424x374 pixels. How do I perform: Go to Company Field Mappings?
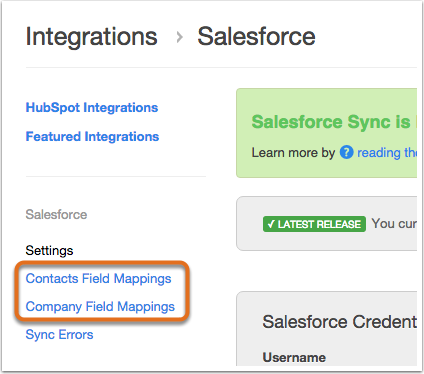[100, 307]
